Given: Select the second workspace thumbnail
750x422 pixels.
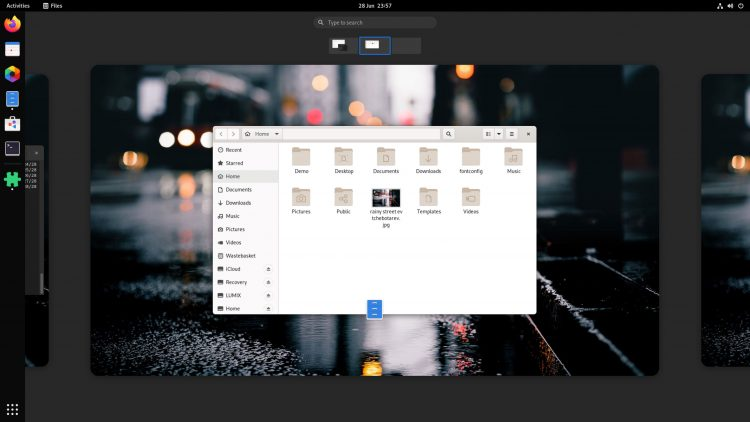Looking at the screenshot, I should click(375, 45).
